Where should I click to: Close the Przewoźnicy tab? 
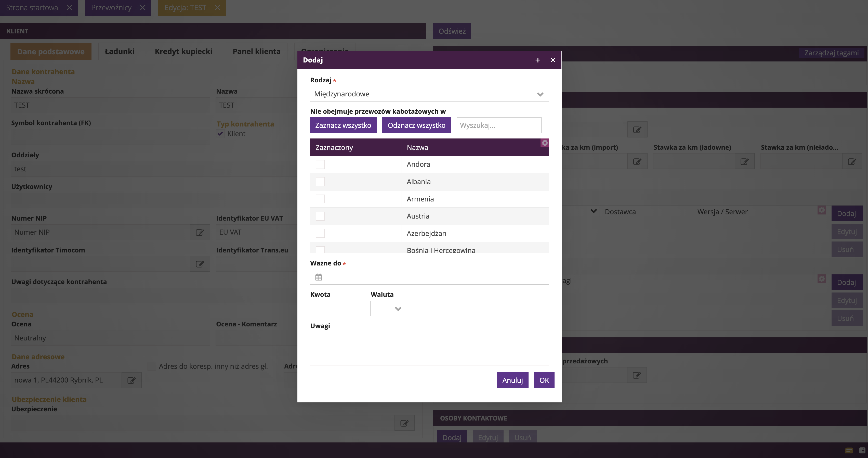[x=142, y=7]
